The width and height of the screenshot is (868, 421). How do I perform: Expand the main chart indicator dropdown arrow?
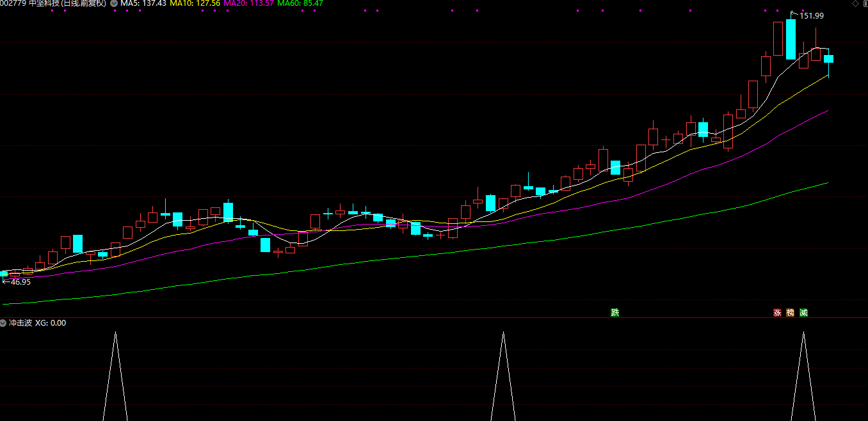point(114,4)
